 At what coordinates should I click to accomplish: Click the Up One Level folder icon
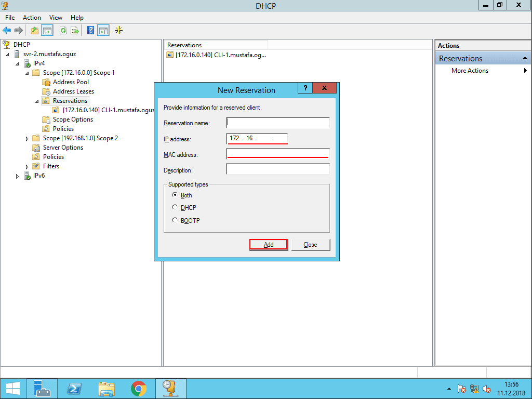[35, 31]
